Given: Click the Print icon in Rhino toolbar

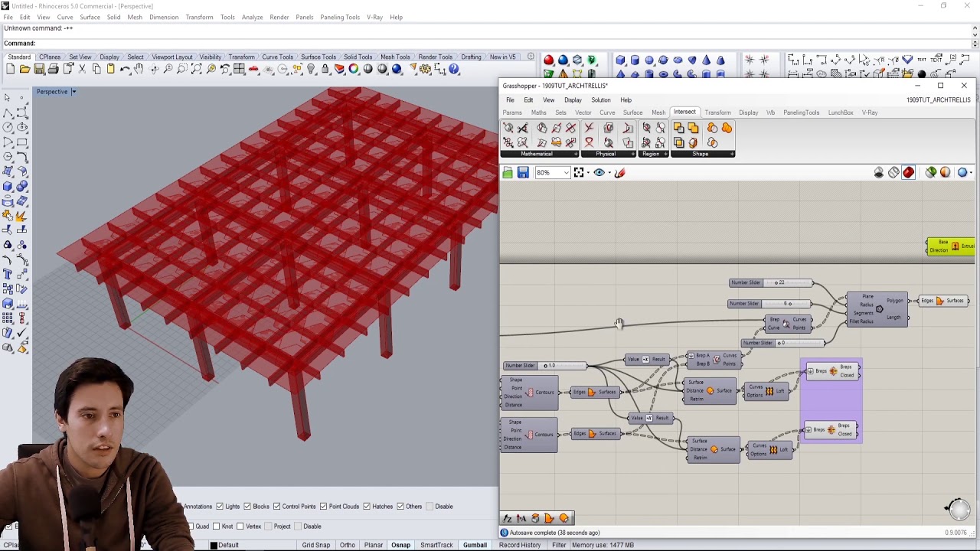Looking at the screenshot, I should [53, 69].
